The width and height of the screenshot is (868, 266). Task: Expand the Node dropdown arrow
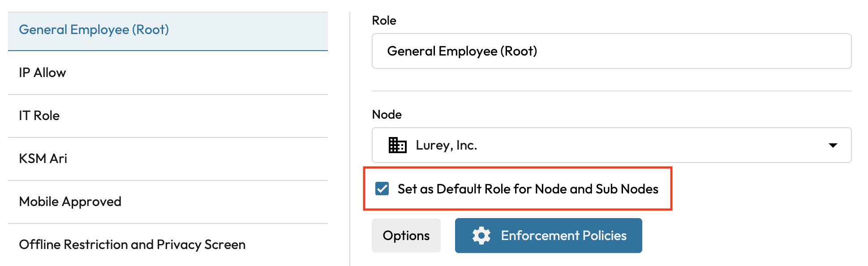833,145
